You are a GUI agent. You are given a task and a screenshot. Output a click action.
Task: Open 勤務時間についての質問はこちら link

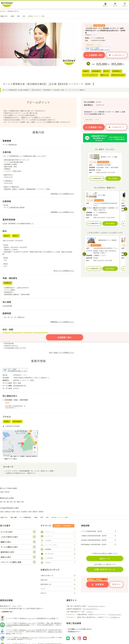tap(62, 322)
